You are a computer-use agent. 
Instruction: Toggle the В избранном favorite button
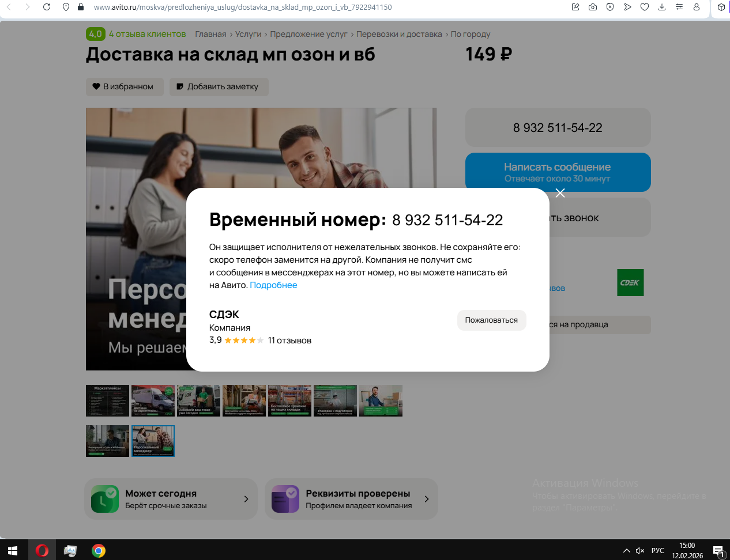(x=125, y=86)
